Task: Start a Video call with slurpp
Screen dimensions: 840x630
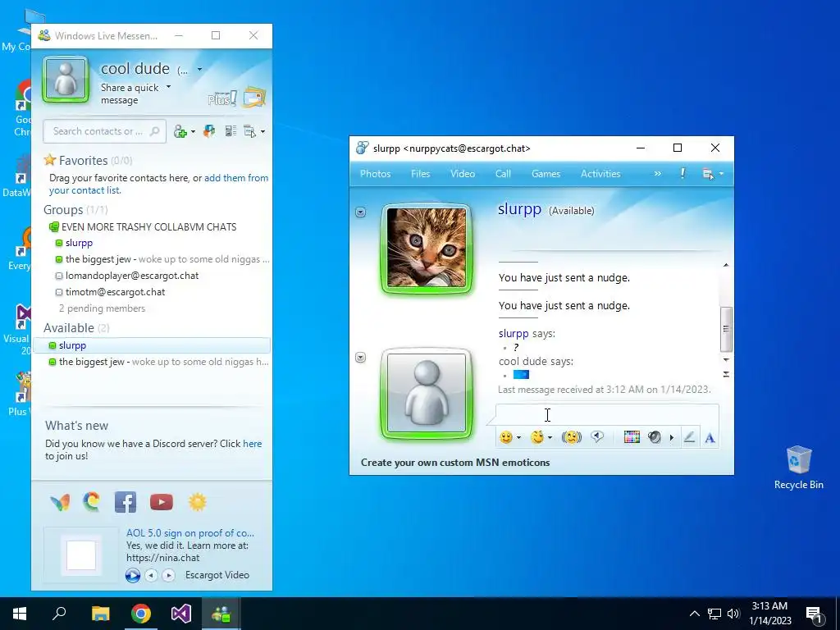Action: point(463,174)
